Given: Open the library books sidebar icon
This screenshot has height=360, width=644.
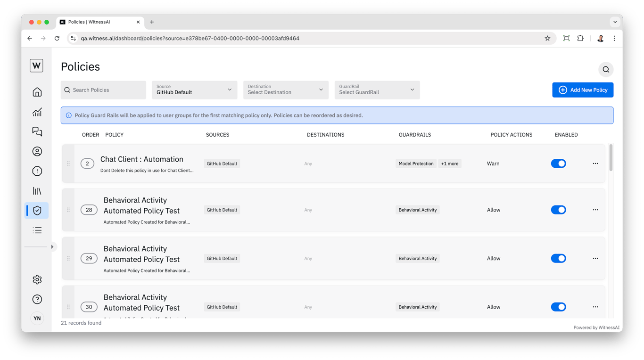Looking at the screenshot, I should (x=37, y=191).
